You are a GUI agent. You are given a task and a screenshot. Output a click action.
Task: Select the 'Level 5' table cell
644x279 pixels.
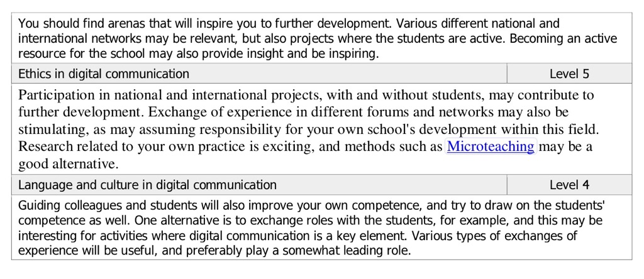[x=569, y=74]
